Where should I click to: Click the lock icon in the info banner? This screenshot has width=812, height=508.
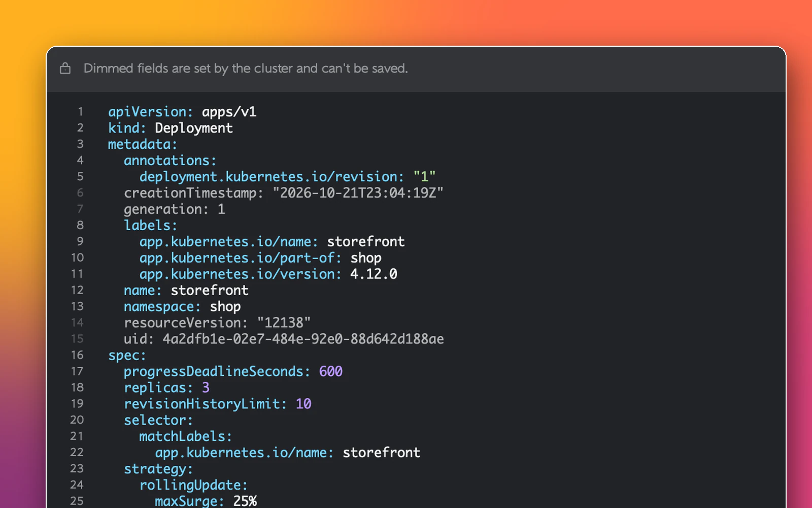point(65,68)
